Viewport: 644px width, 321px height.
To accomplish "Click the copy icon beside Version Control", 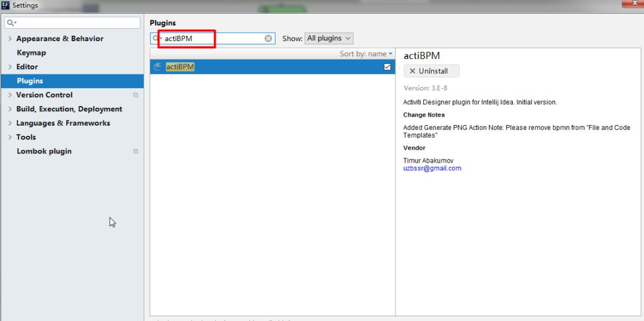I will (x=135, y=95).
